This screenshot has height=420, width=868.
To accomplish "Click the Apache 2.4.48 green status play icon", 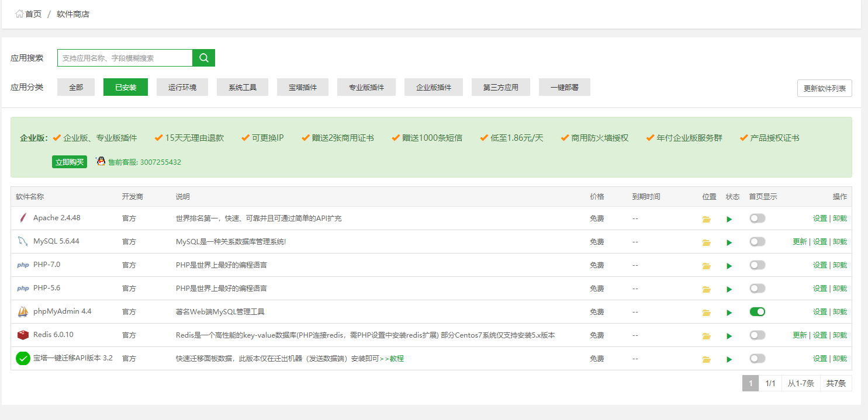I will pos(729,219).
